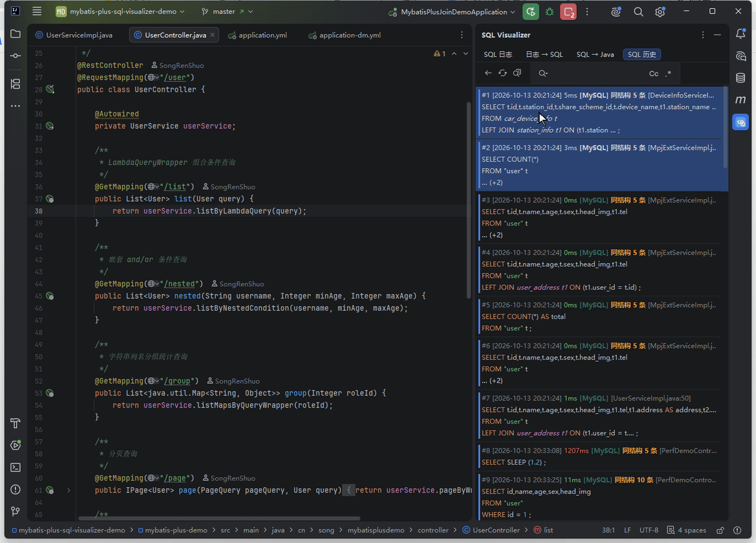
Task: Open IDE settings gear
Action: click(660, 11)
